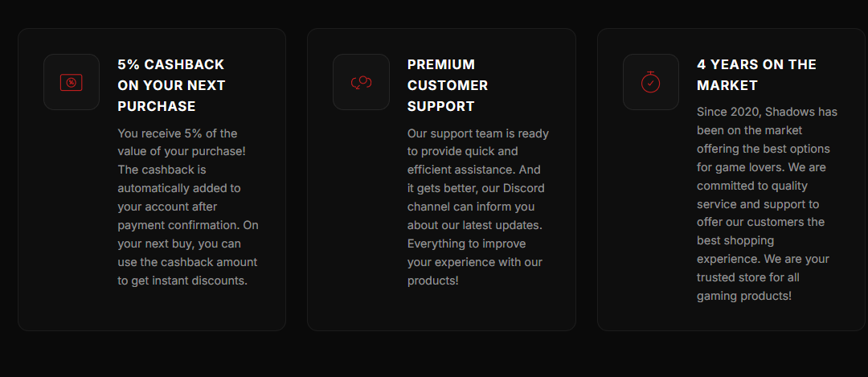Viewport: 868px width, 377px height.
Task: Select the "5% Cashback On Your Next Purchase" heading
Action: [171, 85]
